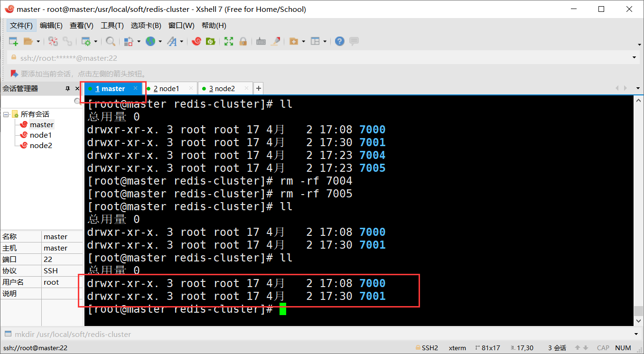Open the color scheme dropdown arrow
This screenshot has height=354, width=644.
pos(139,41)
